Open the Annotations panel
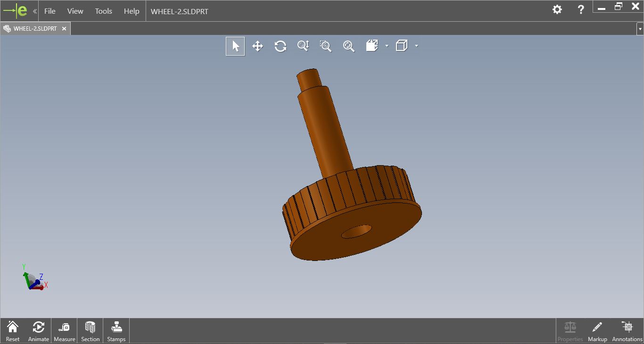The image size is (644, 344). pyautogui.click(x=627, y=331)
